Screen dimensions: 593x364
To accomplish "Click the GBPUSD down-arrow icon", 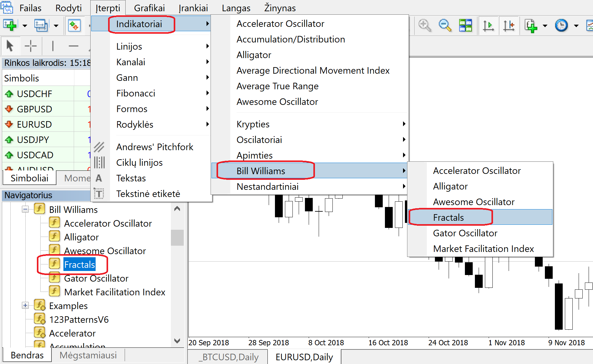I will coord(9,109).
